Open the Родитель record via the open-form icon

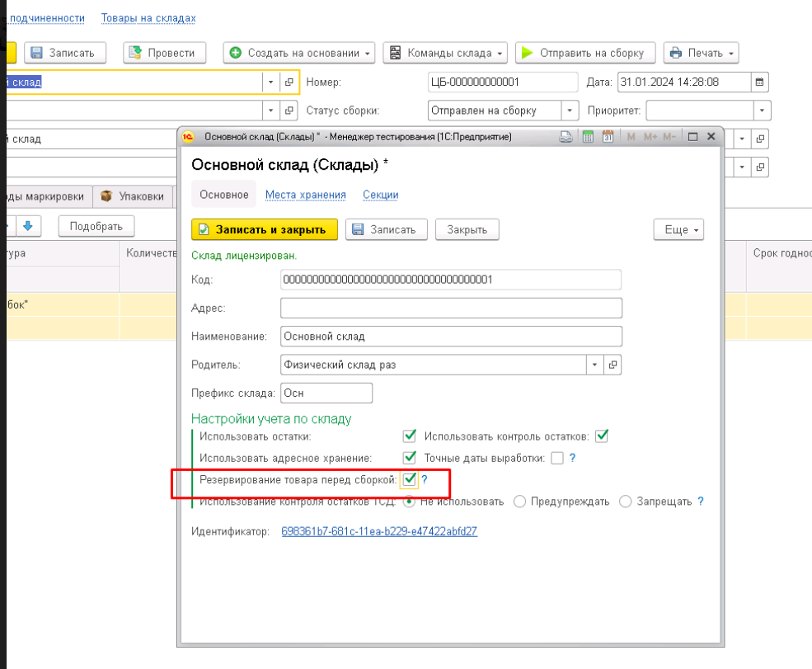(613, 365)
